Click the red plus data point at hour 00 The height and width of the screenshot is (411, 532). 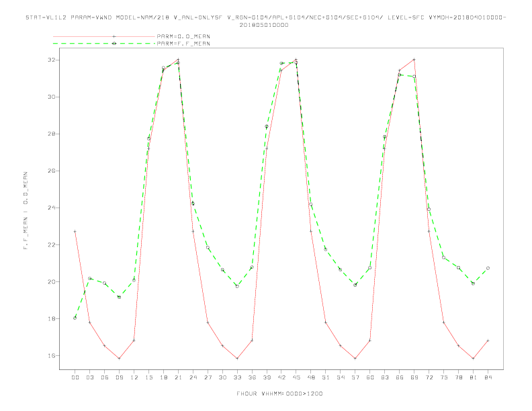point(75,231)
